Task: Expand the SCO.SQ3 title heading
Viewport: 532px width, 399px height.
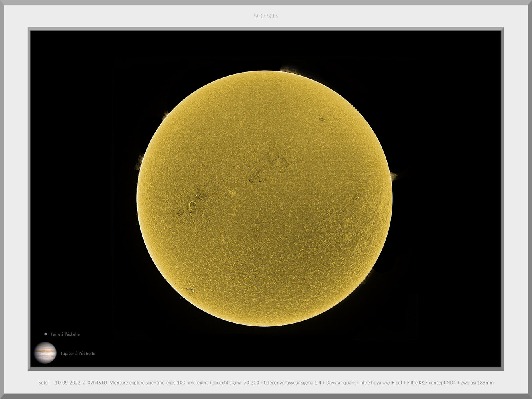Action: pyautogui.click(x=266, y=16)
